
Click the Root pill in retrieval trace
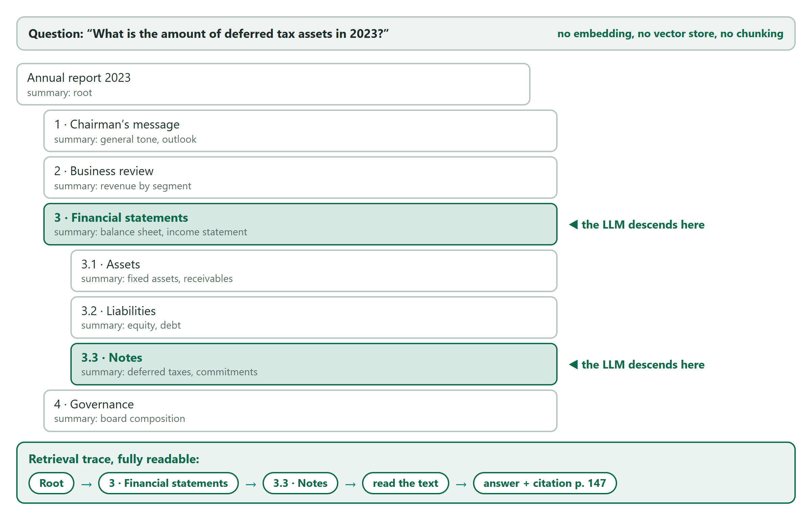click(51, 483)
